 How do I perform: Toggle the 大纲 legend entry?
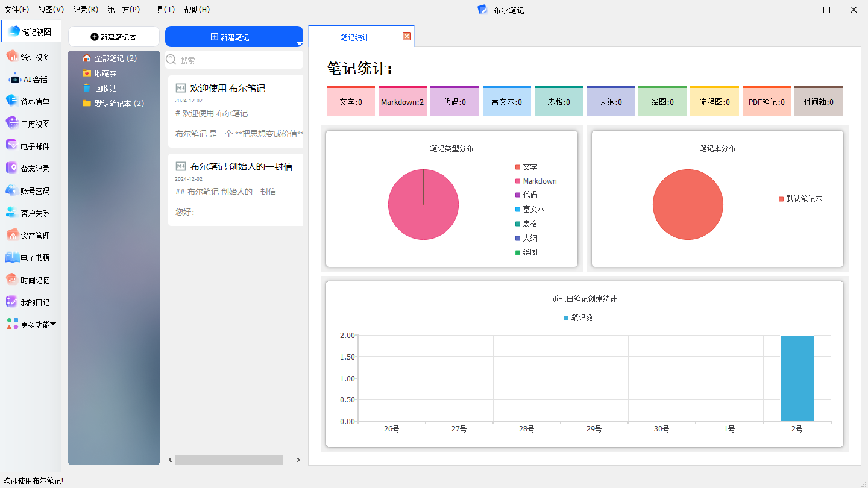point(526,238)
